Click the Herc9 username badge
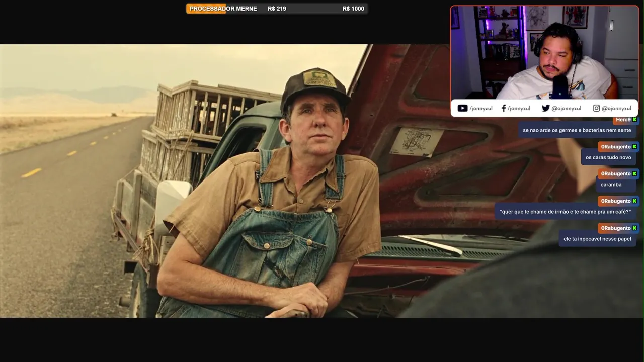 coord(623,120)
